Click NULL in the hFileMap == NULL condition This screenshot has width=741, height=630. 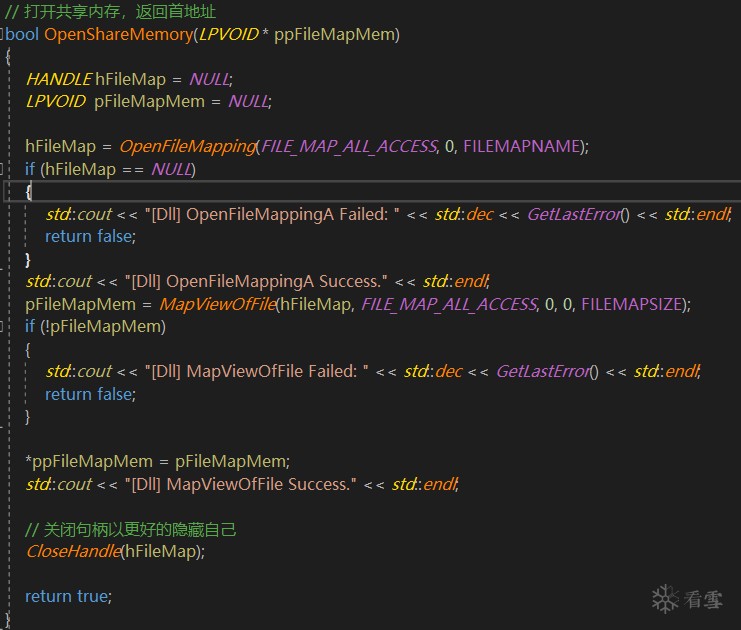(171, 169)
